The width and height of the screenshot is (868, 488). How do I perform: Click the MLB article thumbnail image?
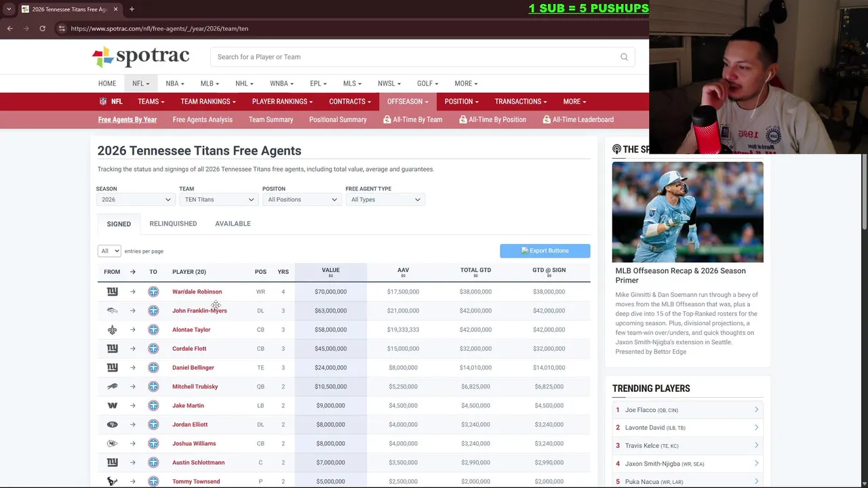(688, 212)
